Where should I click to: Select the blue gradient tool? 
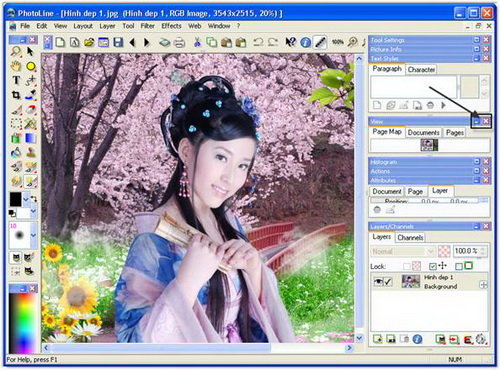(30, 138)
